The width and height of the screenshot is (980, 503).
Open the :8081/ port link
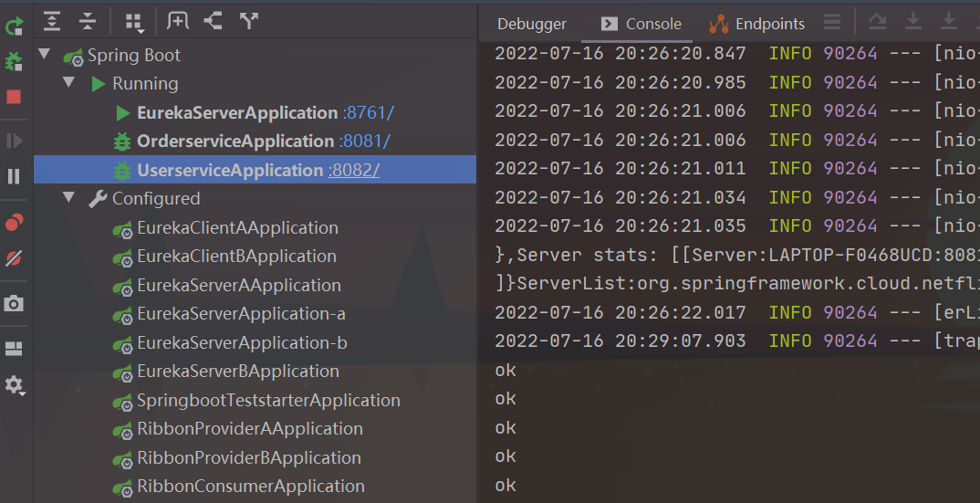pyautogui.click(x=364, y=141)
